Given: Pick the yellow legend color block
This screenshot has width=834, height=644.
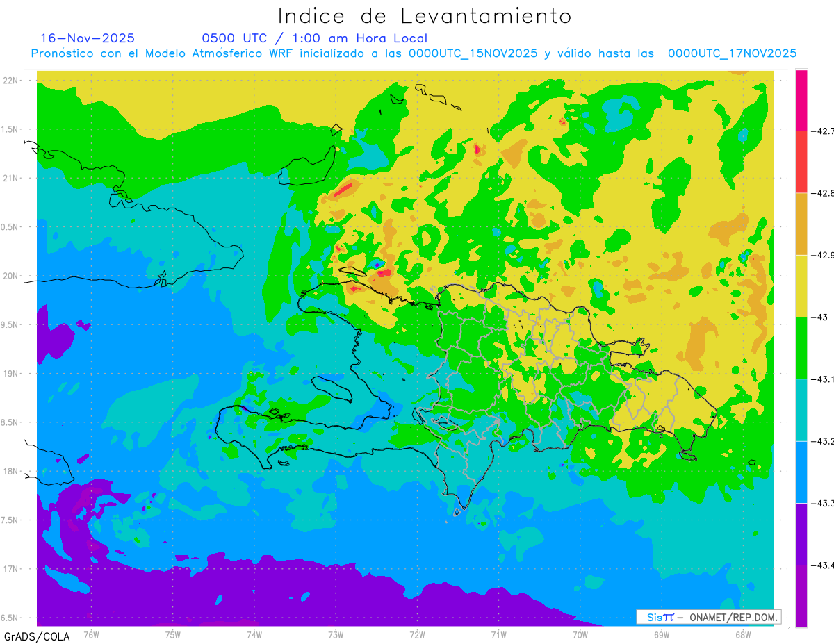Looking at the screenshot, I should (x=801, y=286).
